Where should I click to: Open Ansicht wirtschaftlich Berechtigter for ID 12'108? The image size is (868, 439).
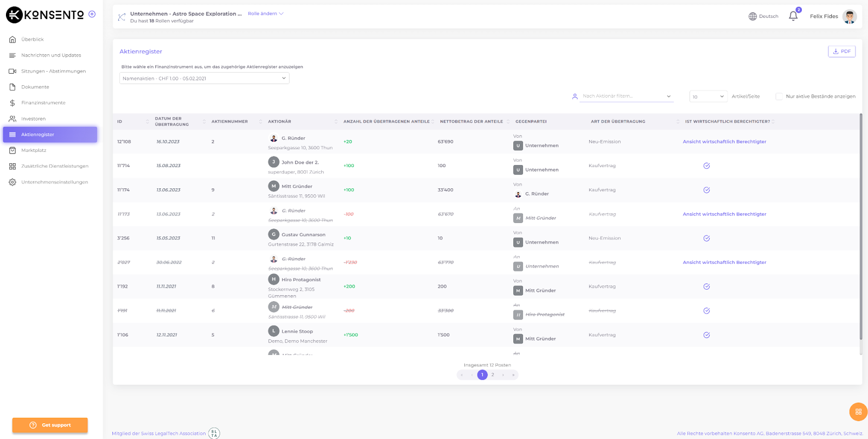pos(724,142)
